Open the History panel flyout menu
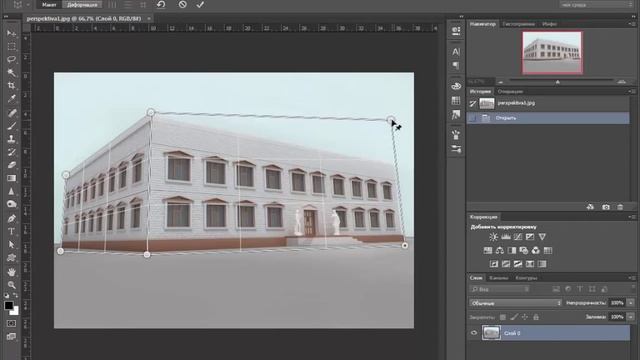This screenshot has height=360, width=640. [631, 91]
